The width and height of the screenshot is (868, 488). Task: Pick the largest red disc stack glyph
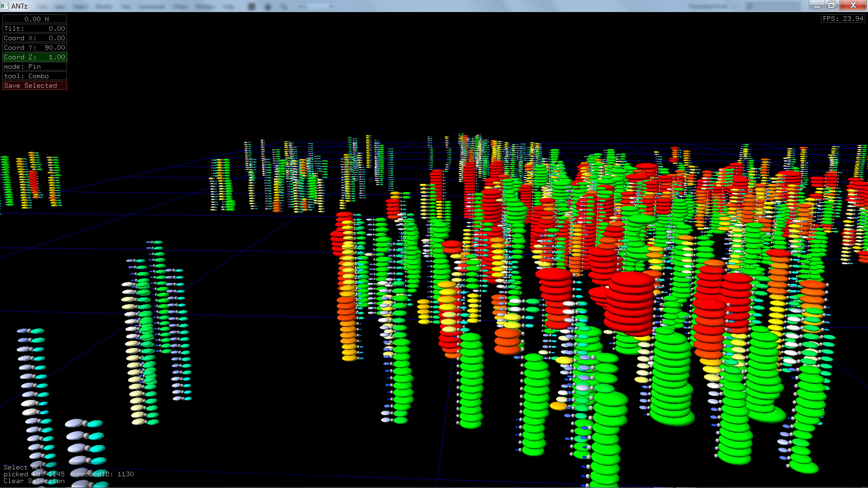click(629, 303)
